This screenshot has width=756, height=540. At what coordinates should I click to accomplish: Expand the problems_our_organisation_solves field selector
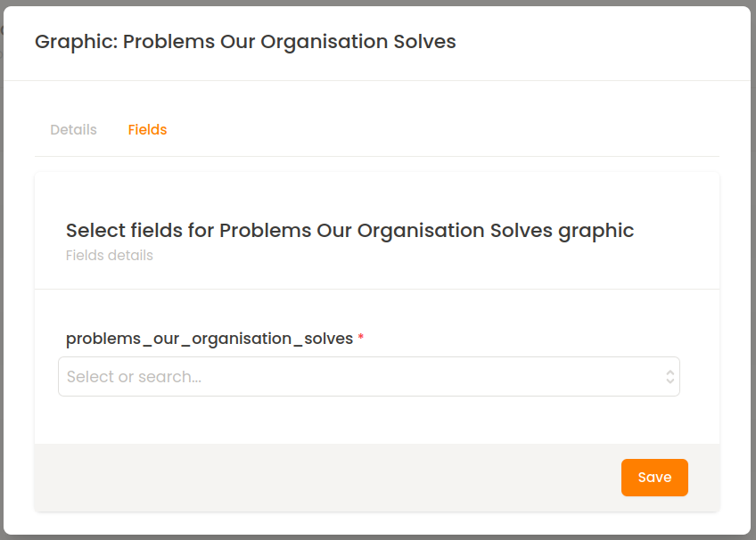click(369, 376)
